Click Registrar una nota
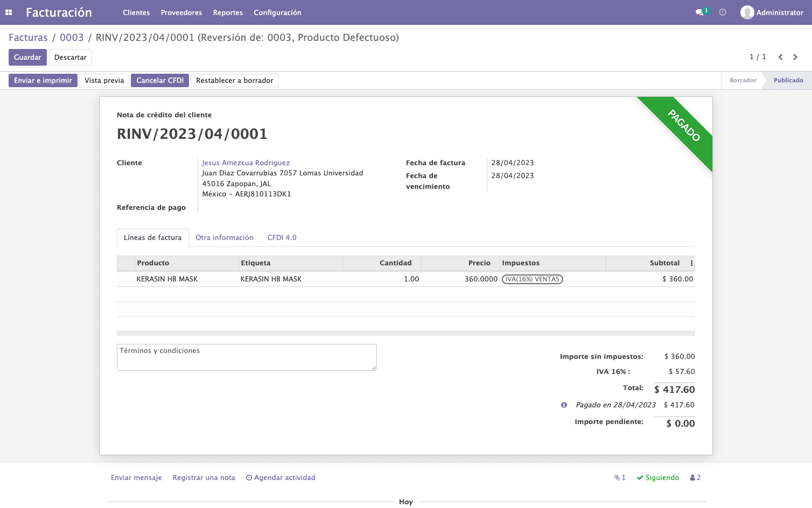Image resolution: width=812 pixels, height=508 pixels. click(204, 477)
